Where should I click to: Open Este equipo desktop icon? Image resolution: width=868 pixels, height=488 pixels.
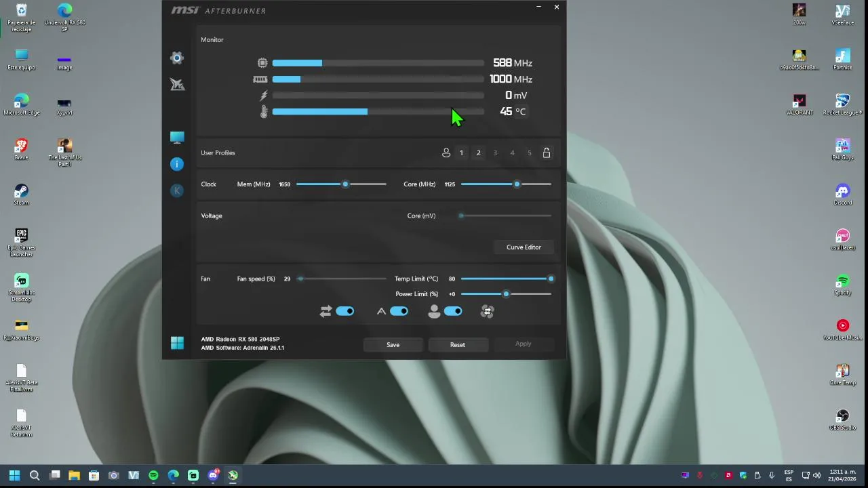[x=21, y=60]
